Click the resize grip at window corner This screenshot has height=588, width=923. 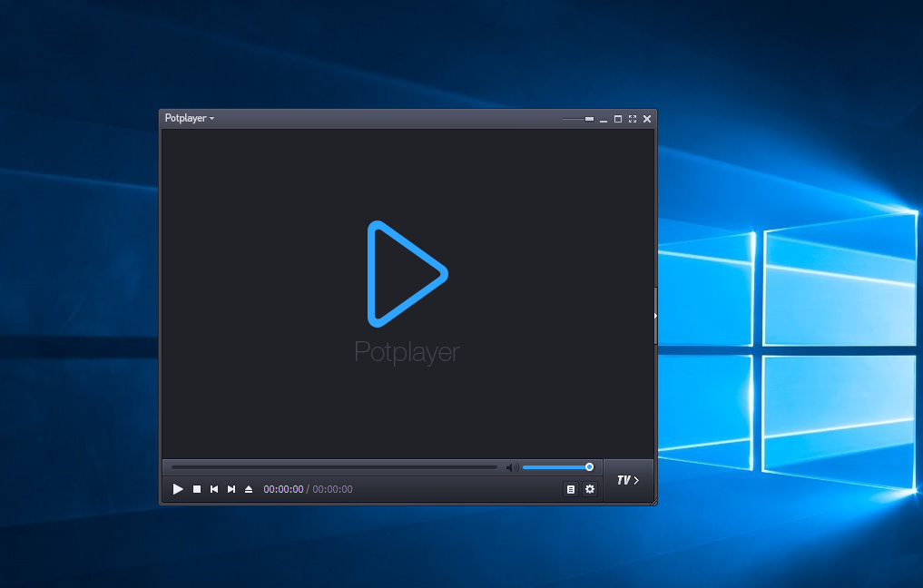tap(653, 502)
